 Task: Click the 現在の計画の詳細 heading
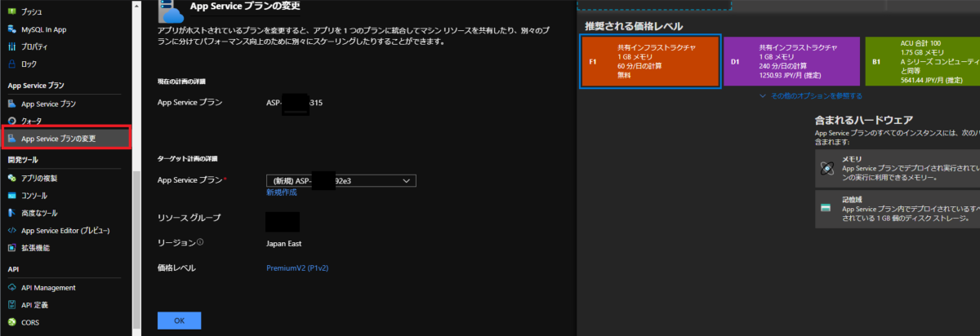click(180, 82)
